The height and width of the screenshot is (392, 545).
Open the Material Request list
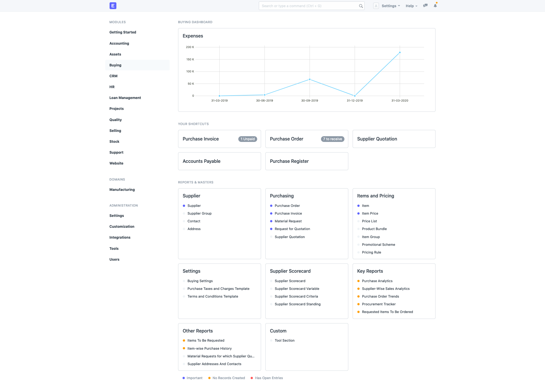coord(288,221)
